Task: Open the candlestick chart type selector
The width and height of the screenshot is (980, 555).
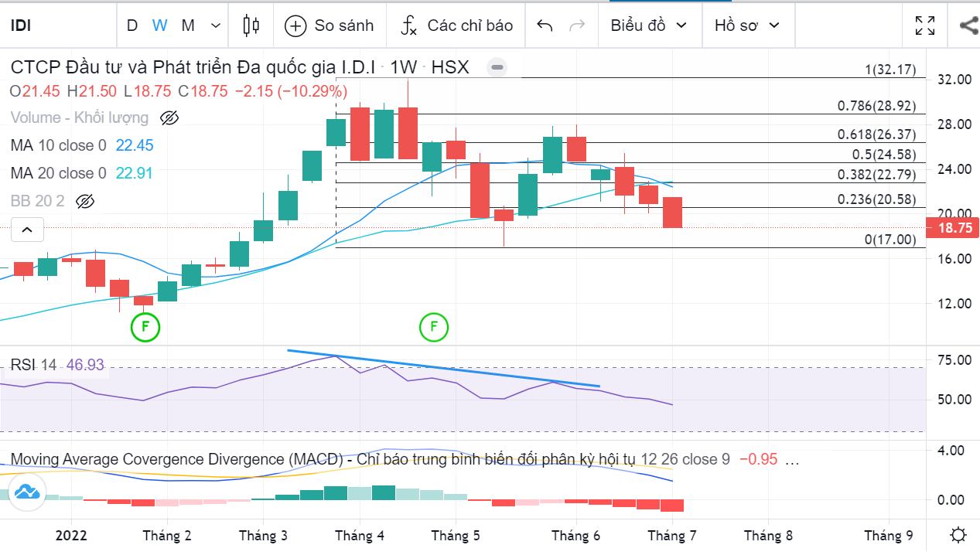Action: [251, 26]
